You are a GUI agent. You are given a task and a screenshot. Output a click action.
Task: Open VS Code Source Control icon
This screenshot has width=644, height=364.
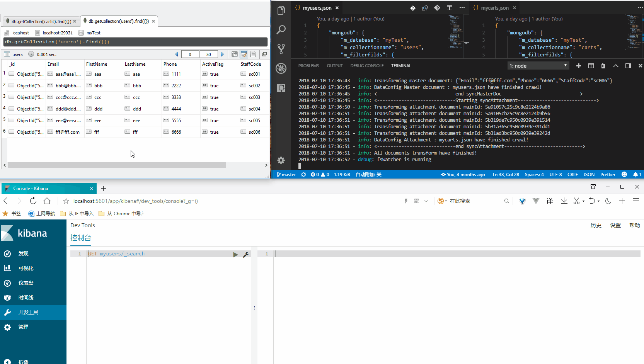281,49
